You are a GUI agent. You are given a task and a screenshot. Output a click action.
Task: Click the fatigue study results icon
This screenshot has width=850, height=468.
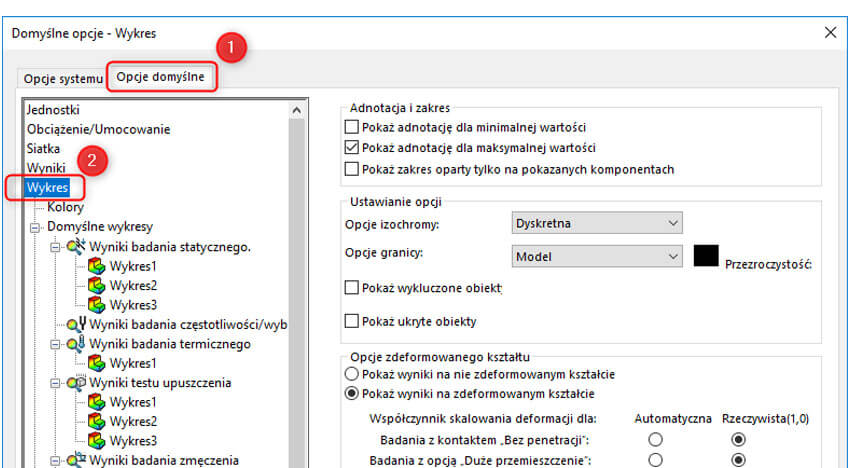point(76,460)
